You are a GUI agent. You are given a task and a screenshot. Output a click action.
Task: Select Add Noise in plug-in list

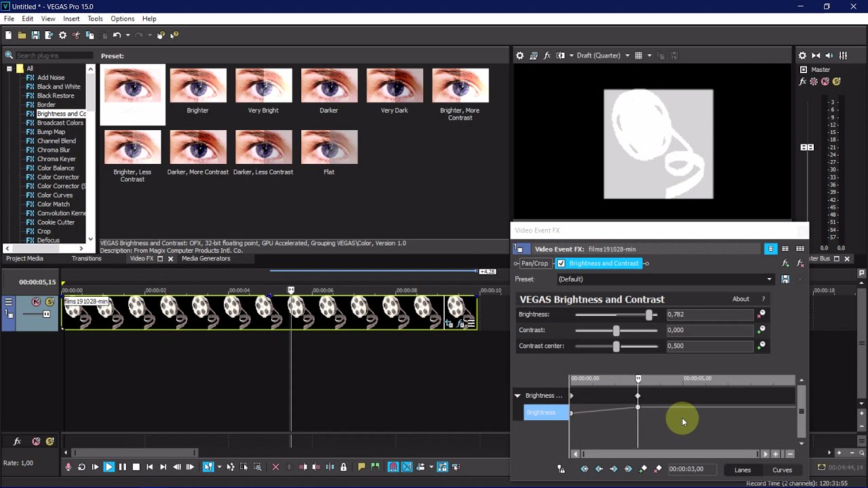[51, 77]
